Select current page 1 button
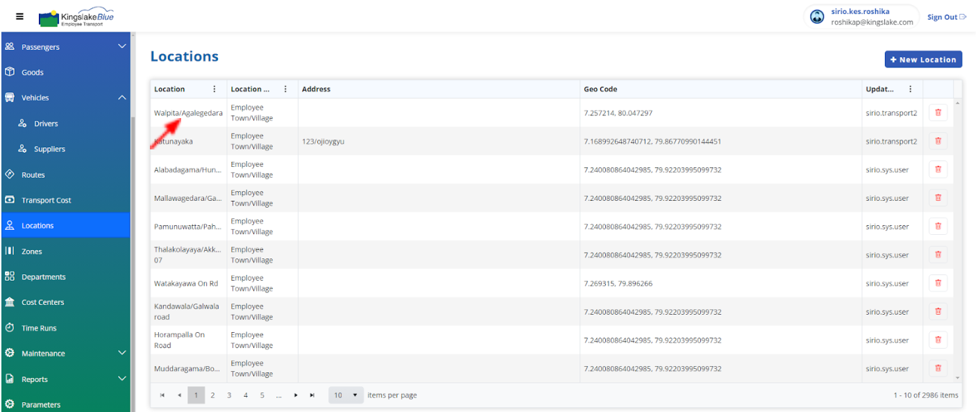 pos(196,395)
